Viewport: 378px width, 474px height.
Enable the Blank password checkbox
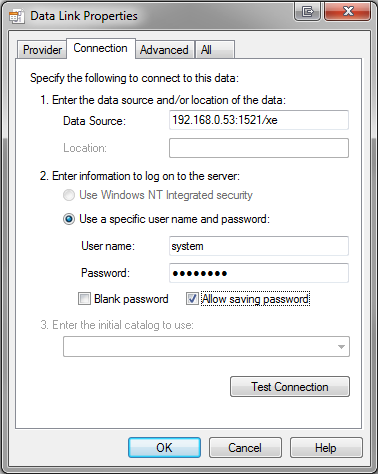tap(84, 299)
